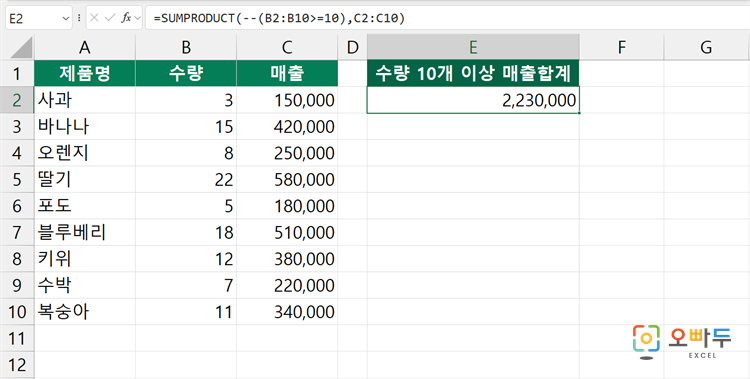
Task: Click quantity cell 5 in 포도 row
Action: pos(186,206)
